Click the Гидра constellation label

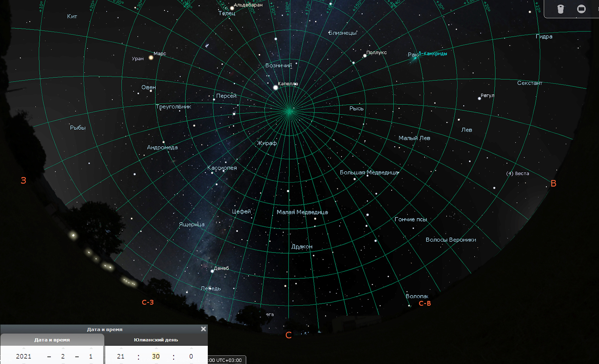tap(544, 37)
